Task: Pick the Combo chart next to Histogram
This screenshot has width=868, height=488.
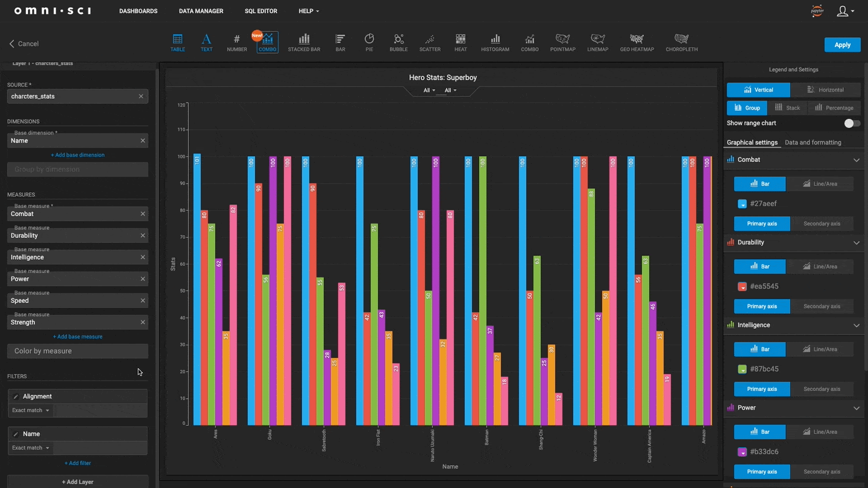Action: (529, 42)
